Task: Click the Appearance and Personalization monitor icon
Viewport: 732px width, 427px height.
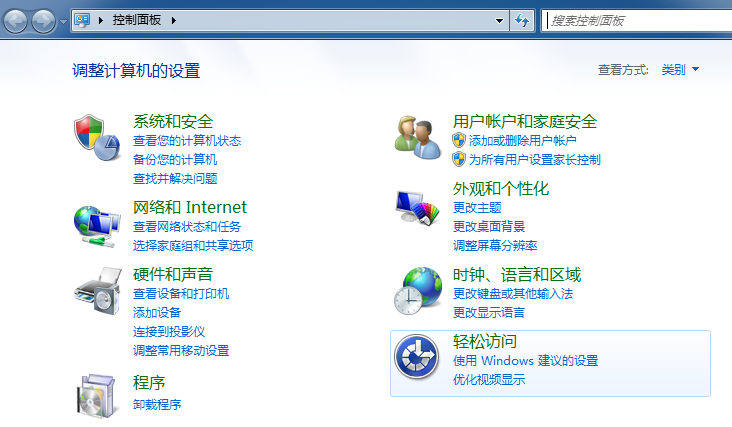Action: click(417, 208)
